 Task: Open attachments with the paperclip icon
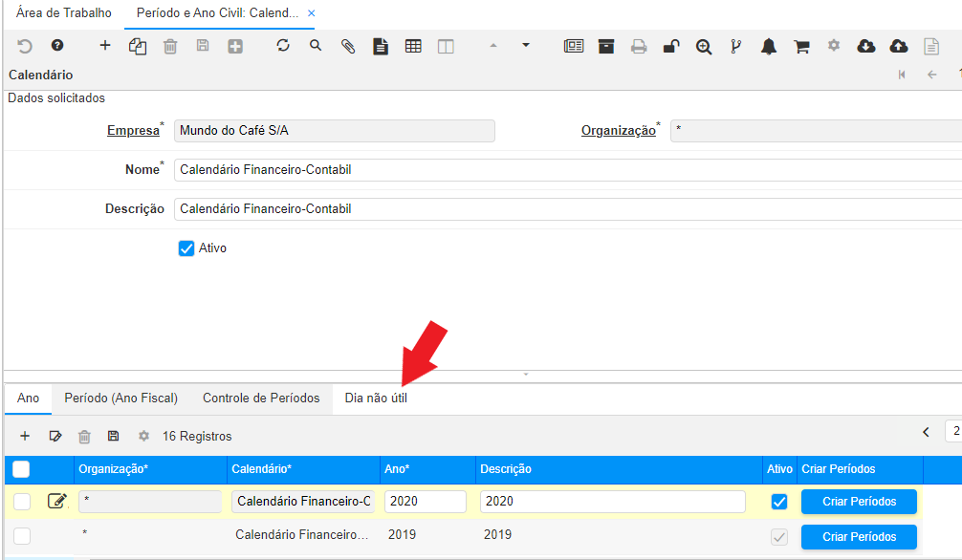tap(348, 46)
